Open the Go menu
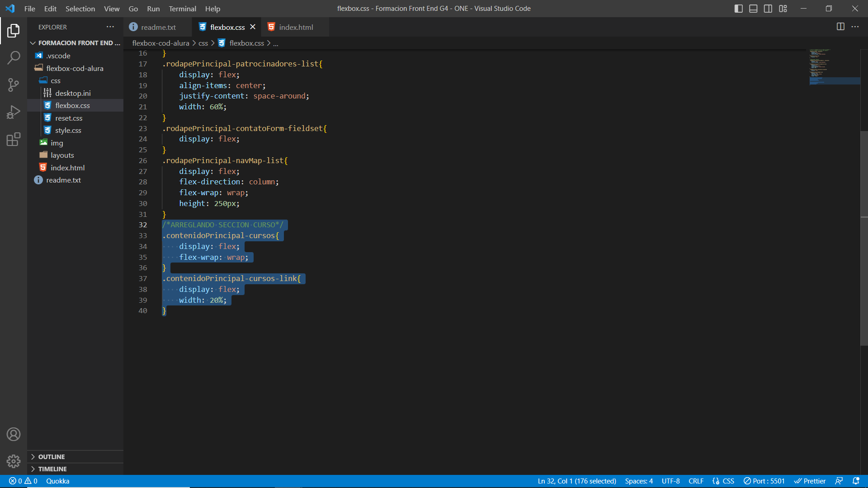 133,9
